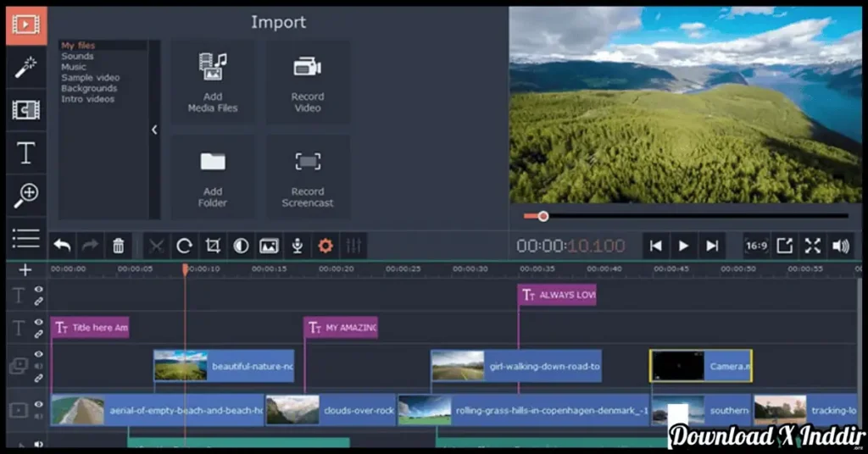
Task: Redo the last undone action
Action: (90, 246)
